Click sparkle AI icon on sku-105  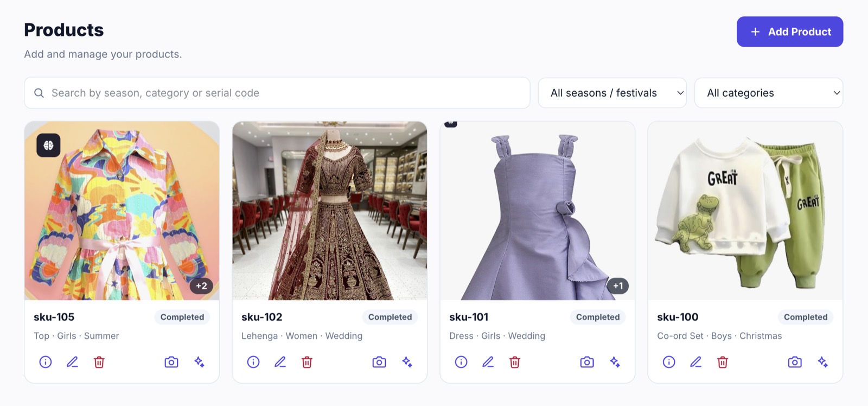tap(200, 362)
